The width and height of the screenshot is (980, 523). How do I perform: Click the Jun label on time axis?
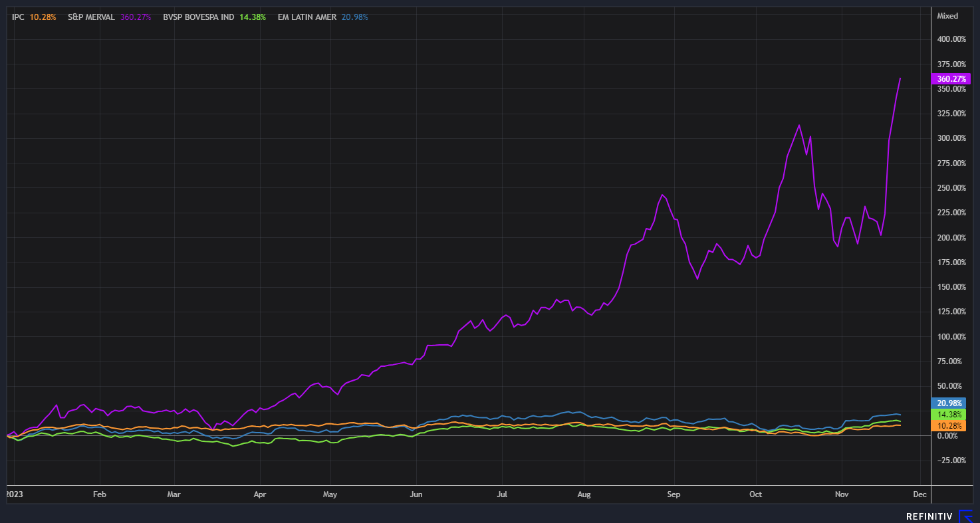click(416, 494)
